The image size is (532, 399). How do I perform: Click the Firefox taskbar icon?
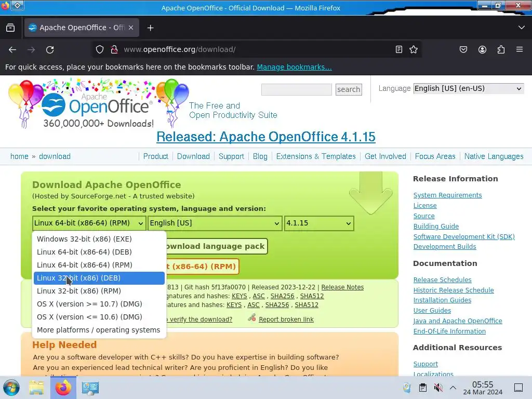pos(63,388)
